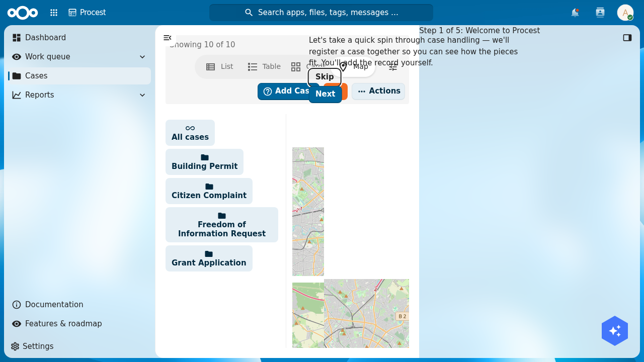This screenshot has height=362, width=644.
Task: Click Next in the tour
Action: coord(325,94)
